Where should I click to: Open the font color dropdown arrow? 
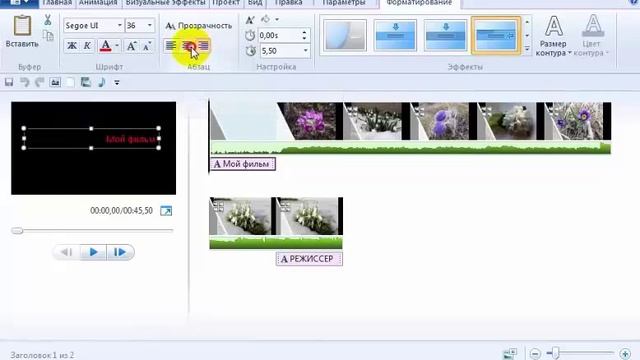(117, 46)
